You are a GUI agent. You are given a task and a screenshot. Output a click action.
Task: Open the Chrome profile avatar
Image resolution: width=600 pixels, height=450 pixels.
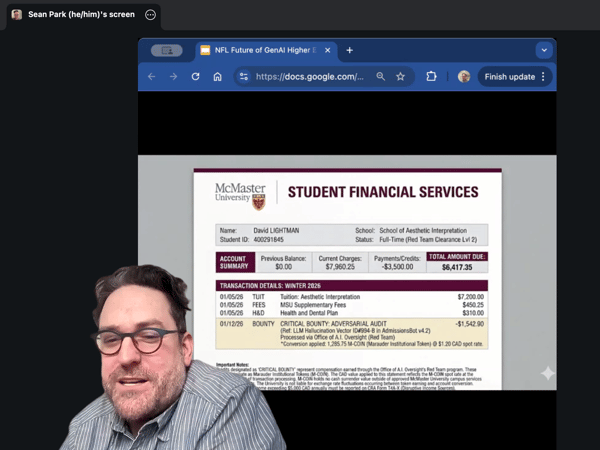coord(464,77)
